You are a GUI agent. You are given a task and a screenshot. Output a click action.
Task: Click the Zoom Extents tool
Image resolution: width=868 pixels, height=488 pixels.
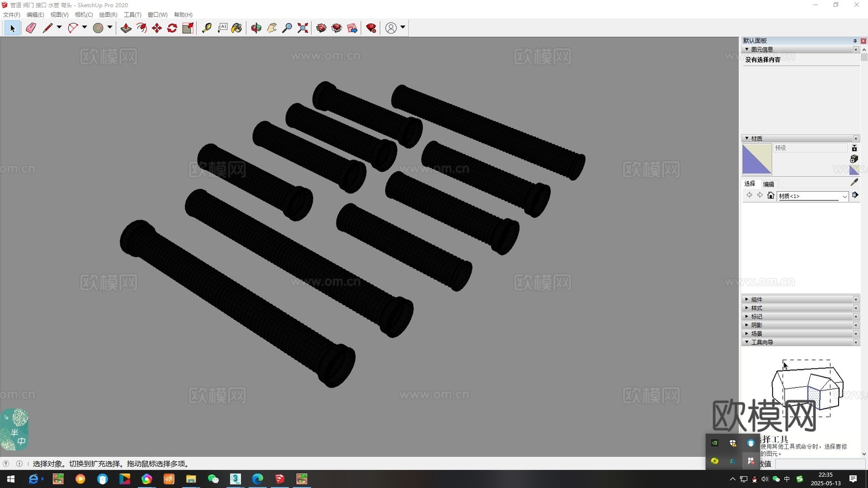coord(303,28)
